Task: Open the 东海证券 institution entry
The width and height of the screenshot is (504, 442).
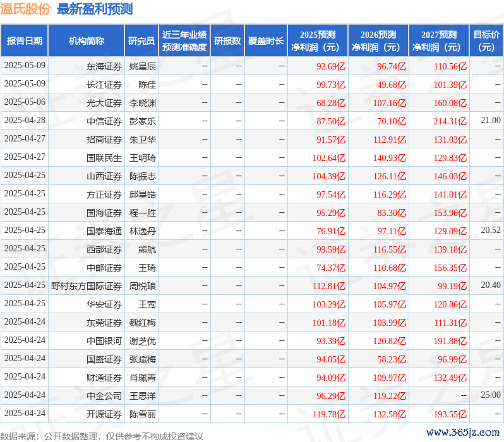Action: click(104, 66)
